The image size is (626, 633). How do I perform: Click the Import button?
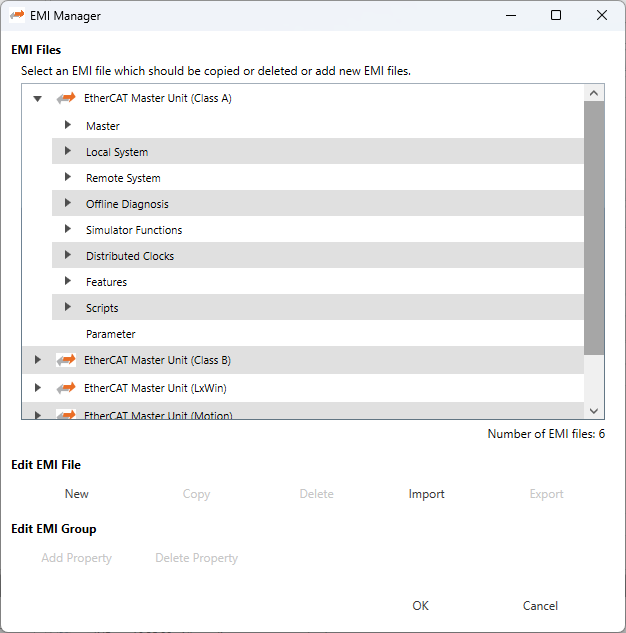click(x=426, y=494)
